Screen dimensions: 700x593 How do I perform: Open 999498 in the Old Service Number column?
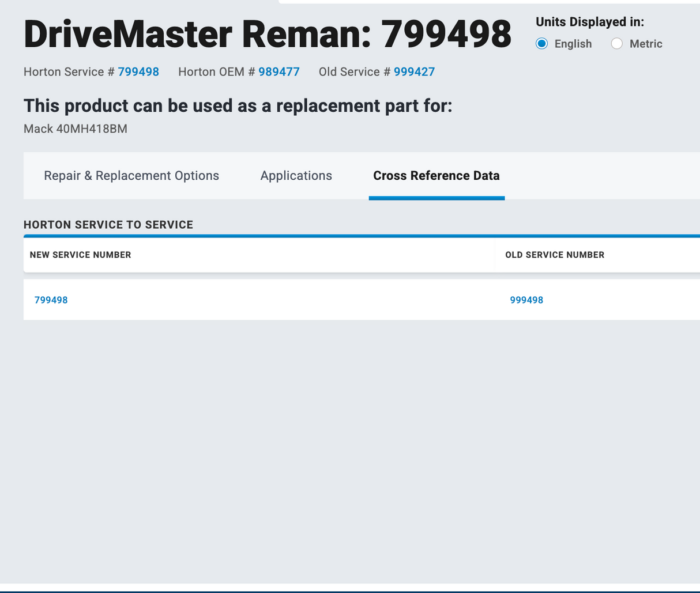click(526, 300)
